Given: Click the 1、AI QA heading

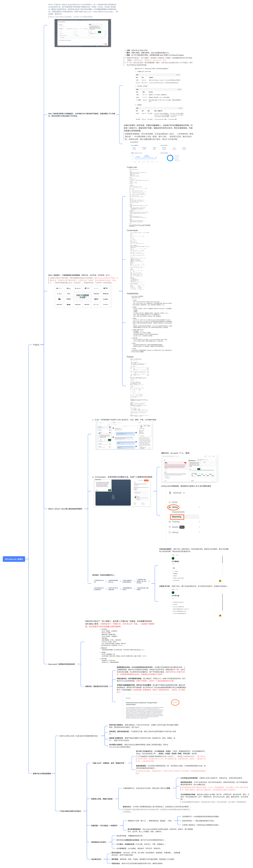Looking at the screenshot, I should 124,420.
